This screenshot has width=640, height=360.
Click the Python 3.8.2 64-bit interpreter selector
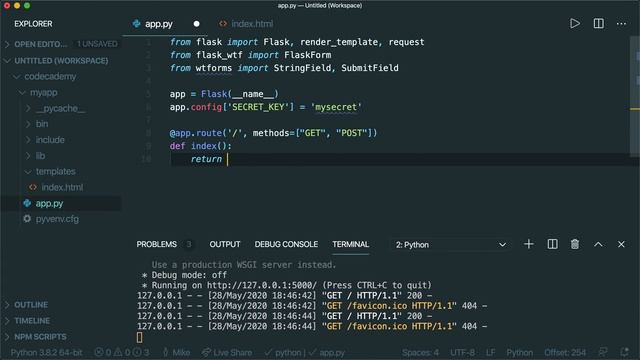point(46,352)
